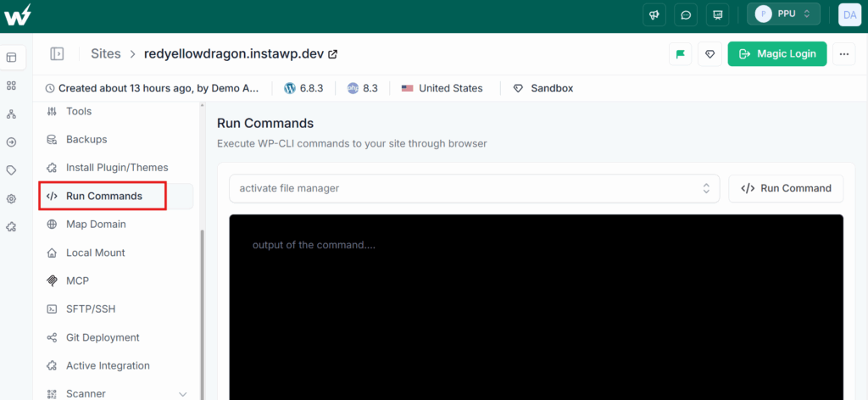Screen dimensions: 868x400
Task: Click the green flag button
Action: pos(681,53)
